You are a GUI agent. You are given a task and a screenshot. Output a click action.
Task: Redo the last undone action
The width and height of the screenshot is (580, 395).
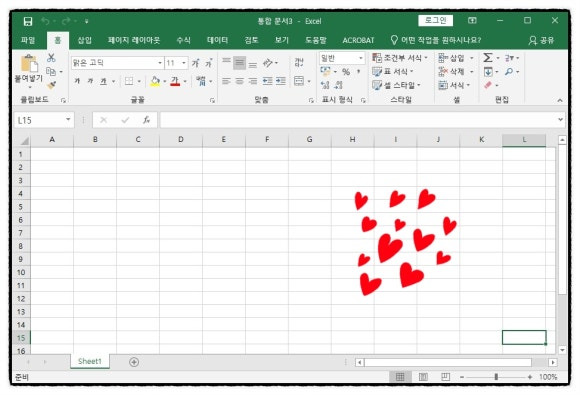(x=66, y=21)
